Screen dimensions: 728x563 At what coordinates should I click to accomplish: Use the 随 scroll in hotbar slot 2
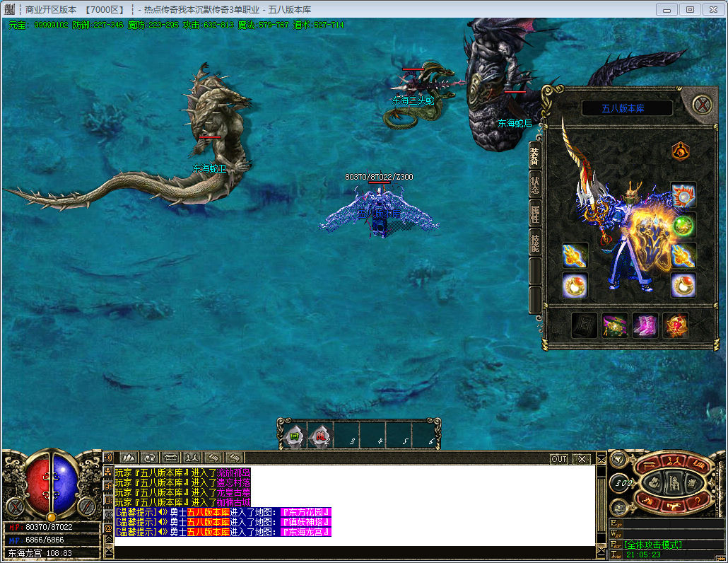[320, 436]
